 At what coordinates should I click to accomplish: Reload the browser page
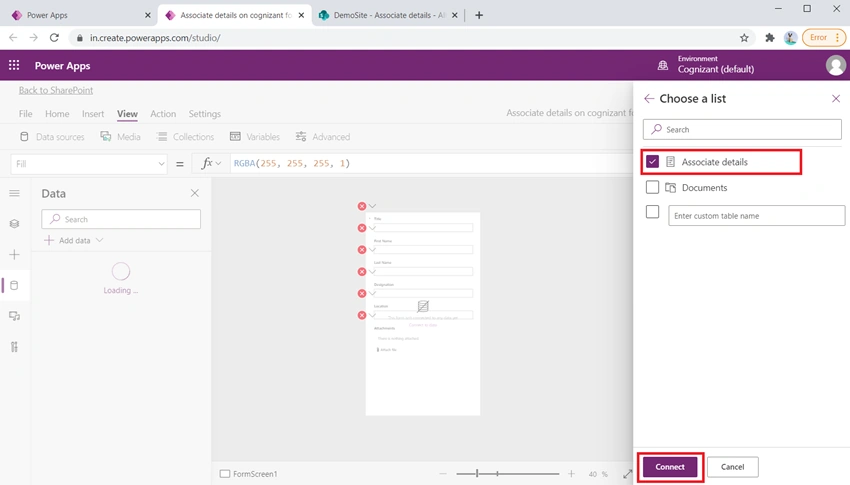pos(54,38)
